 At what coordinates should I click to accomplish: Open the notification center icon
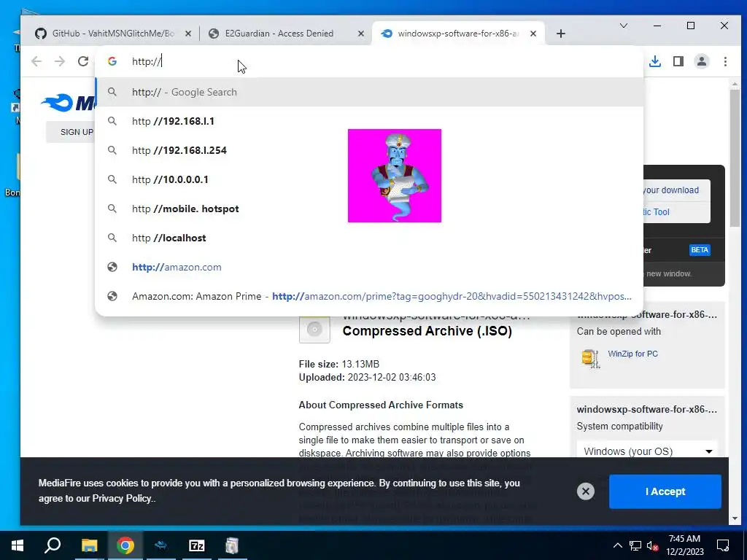tap(723, 545)
